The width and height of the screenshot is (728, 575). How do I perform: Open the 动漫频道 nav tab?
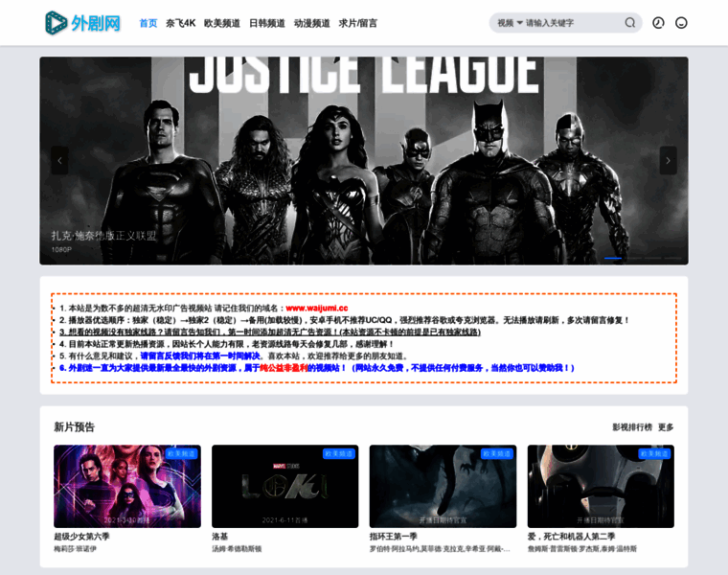[x=312, y=23]
